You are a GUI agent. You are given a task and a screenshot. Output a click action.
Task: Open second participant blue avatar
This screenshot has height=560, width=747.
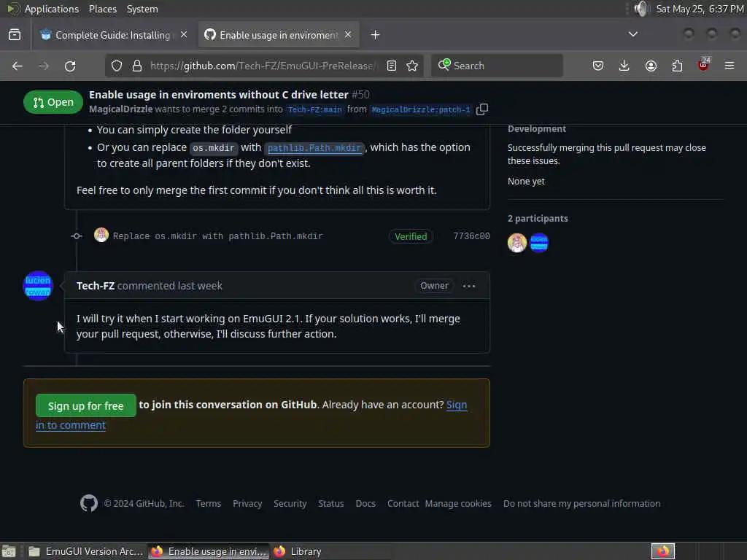539,243
